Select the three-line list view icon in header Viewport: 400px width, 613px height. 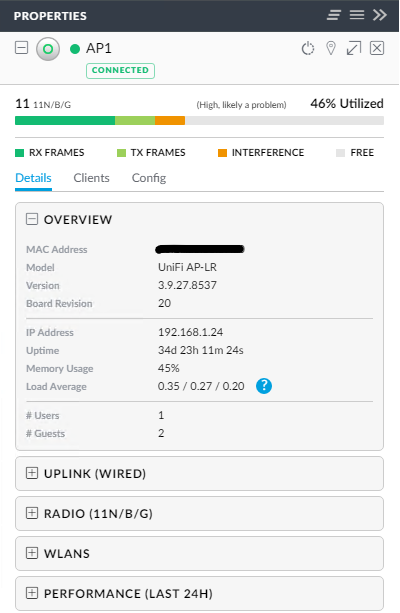357,15
